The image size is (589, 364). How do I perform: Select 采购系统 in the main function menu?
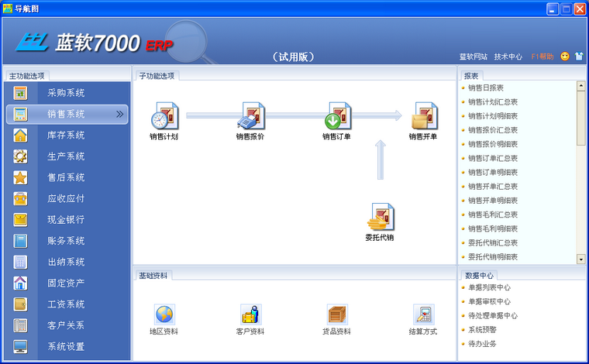[66, 93]
